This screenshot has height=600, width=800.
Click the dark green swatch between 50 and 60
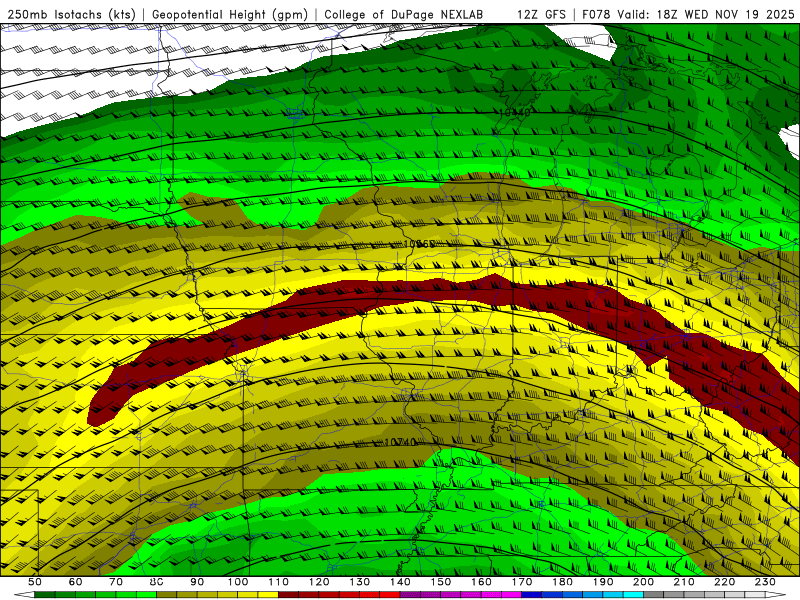[45, 595]
